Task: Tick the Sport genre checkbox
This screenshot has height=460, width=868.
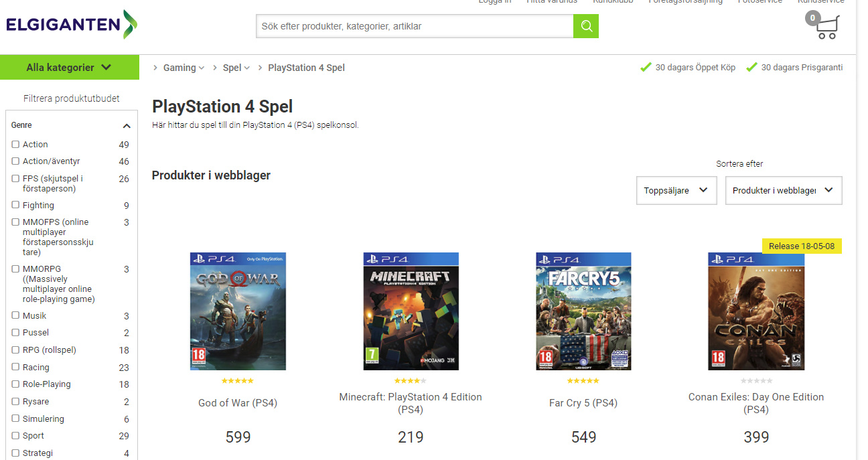Action: tap(15, 435)
